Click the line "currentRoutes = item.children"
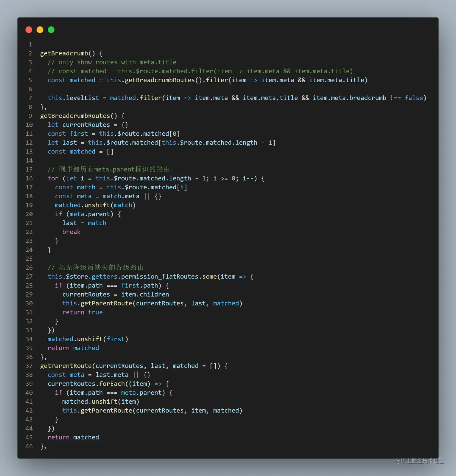This screenshot has height=476, width=456. (x=116, y=294)
